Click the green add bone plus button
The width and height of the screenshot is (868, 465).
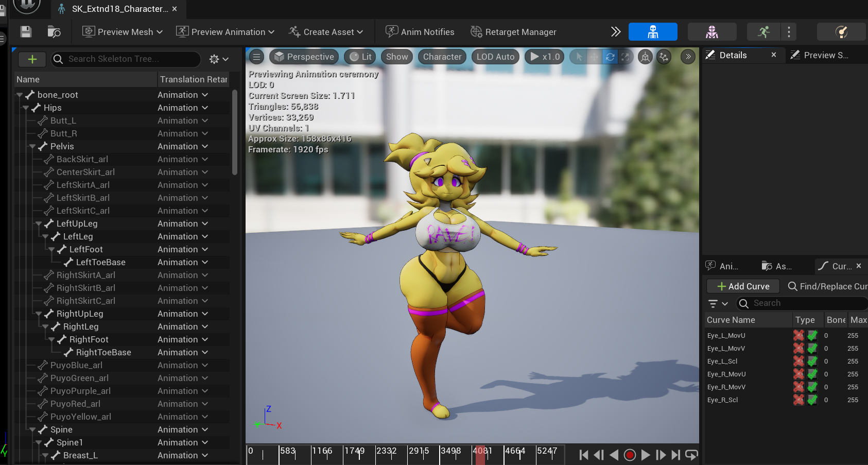32,59
